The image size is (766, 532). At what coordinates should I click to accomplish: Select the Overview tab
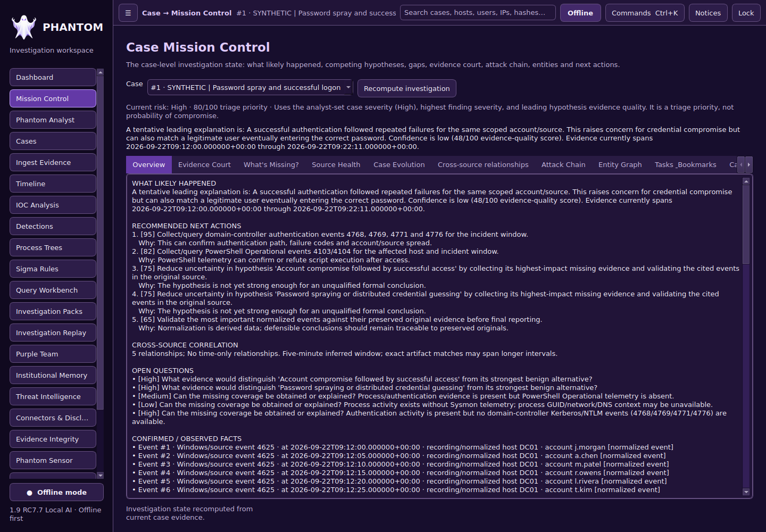pyautogui.click(x=149, y=164)
